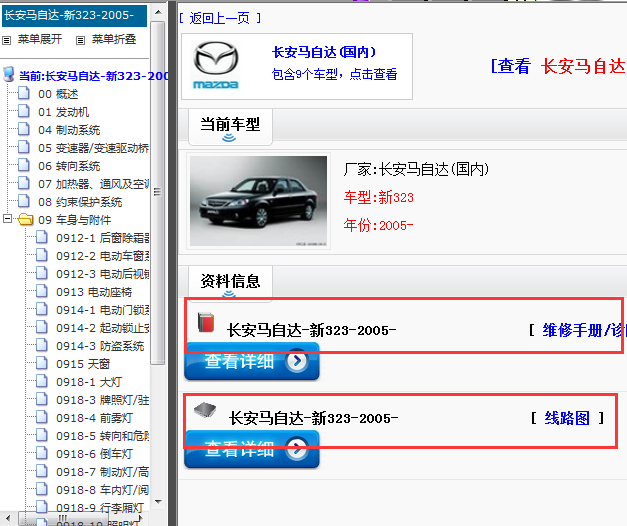
Task: Open tree item 0918-5 转向和危险
Action: (103, 436)
